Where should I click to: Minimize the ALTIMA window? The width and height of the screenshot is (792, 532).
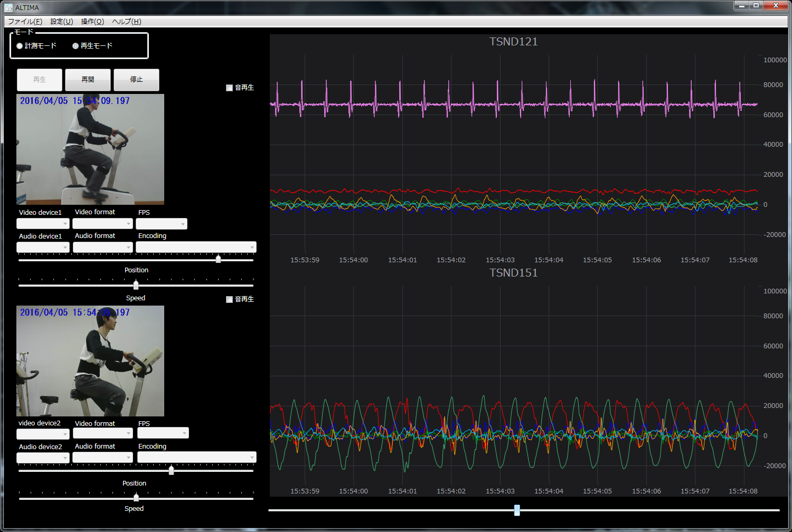tap(742, 6)
